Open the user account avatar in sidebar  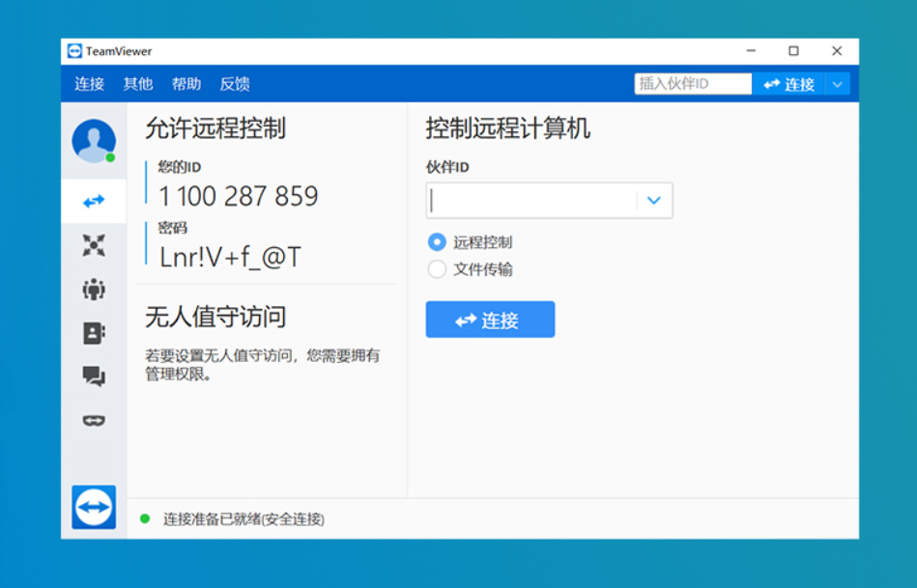point(93,138)
